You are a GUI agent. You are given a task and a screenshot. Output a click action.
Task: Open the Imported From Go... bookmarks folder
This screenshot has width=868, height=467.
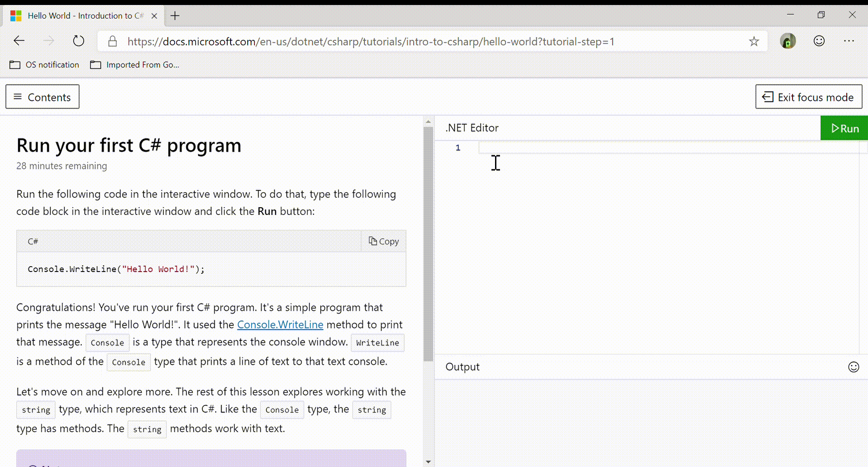(135, 65)
